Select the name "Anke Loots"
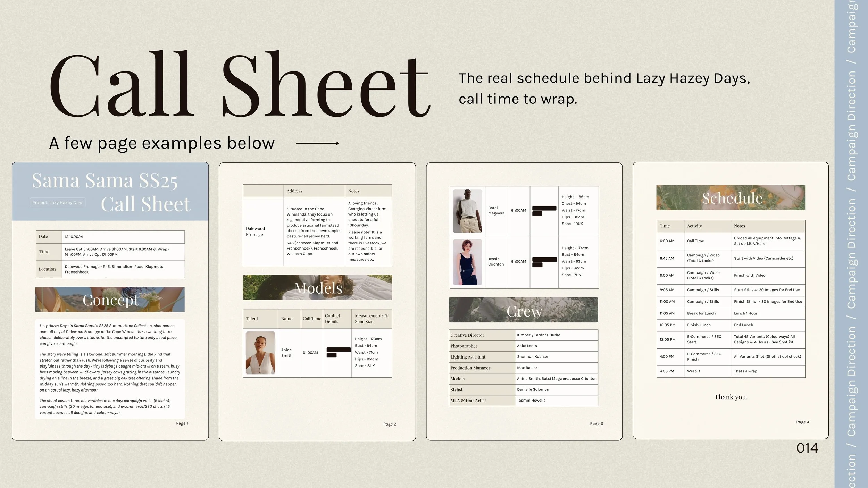Screen dimensions: 868x488 click(x=527, y=346)
